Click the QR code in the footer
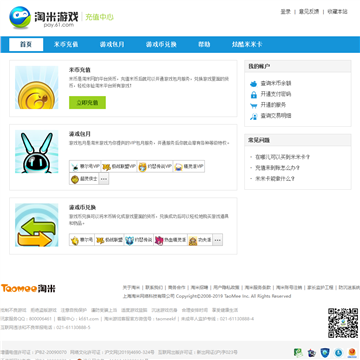This screenshot has width=360, height=360. 343,323
